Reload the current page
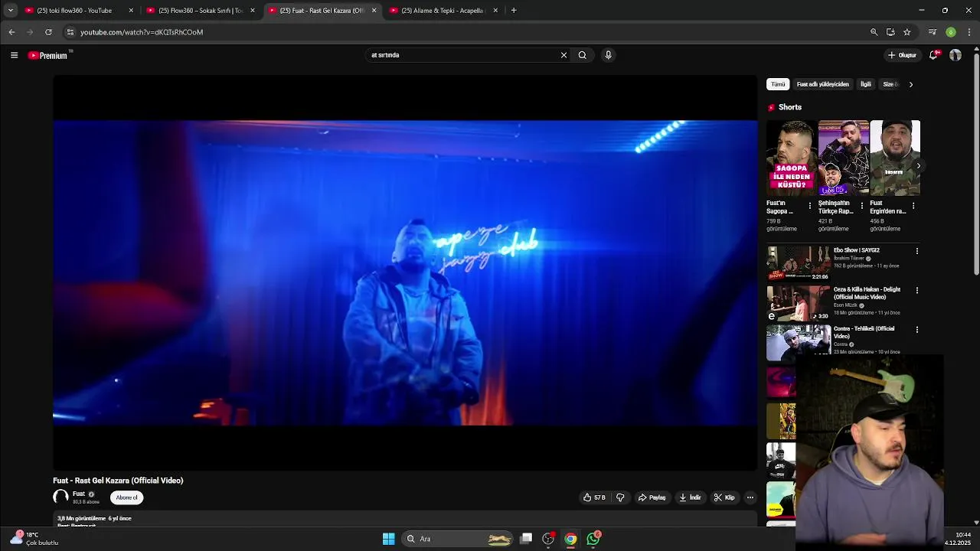The width and height of the screenshot is (980, 551). coord(48,32)
